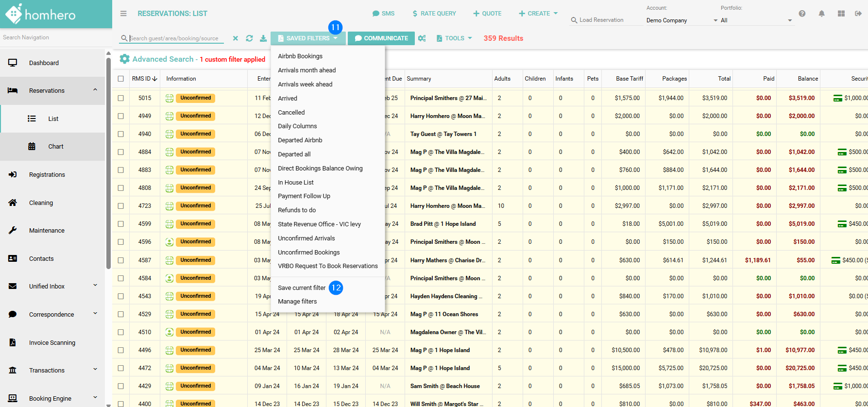Clear the search with X icon
This screenshot has height=407, width=868.
click(236, 38)
